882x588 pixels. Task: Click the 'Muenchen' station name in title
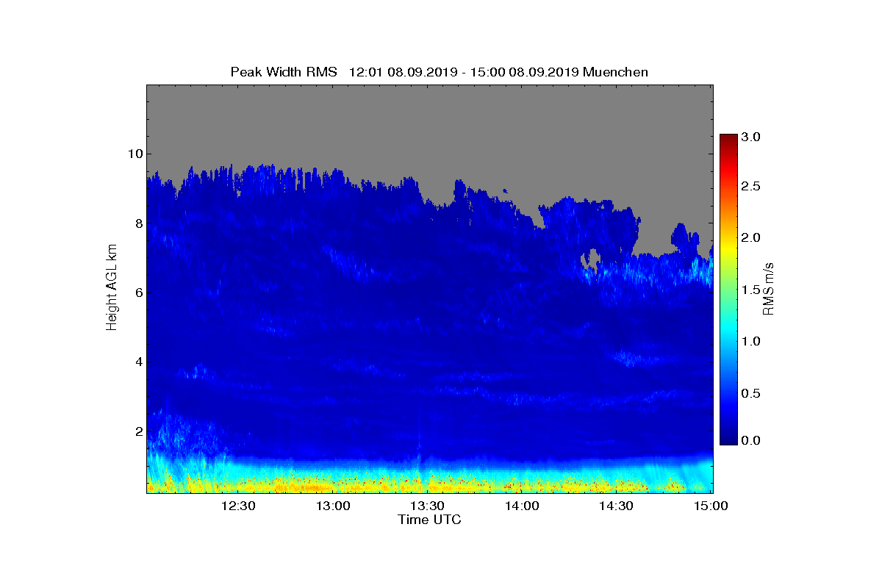[616, 72]
